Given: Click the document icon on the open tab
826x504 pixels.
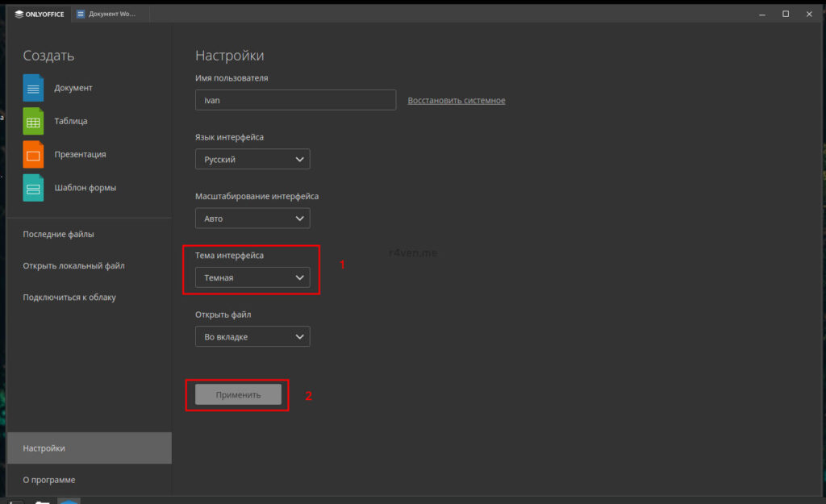Looking at the screenshot, I should pos(81,14).
